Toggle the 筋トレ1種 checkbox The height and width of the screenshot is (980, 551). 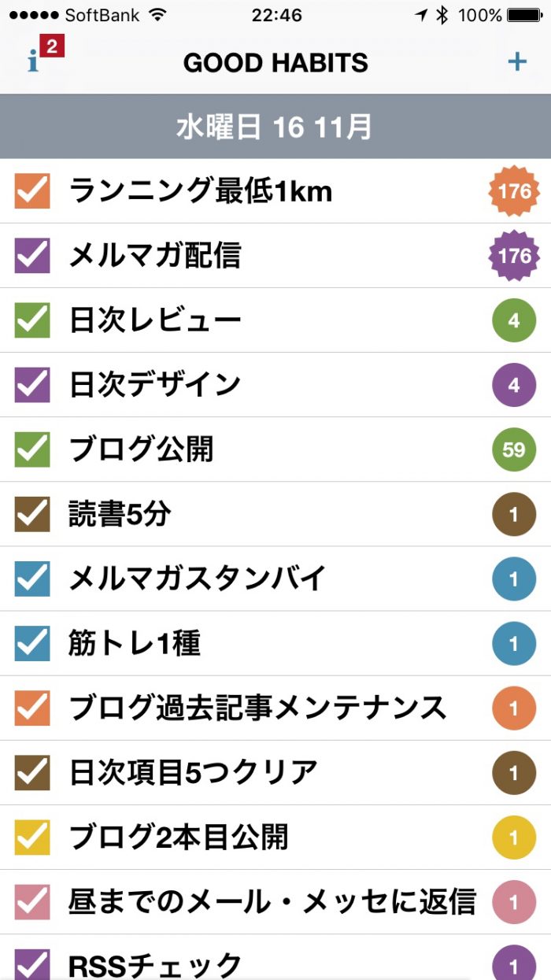click(x=32, y=643)
